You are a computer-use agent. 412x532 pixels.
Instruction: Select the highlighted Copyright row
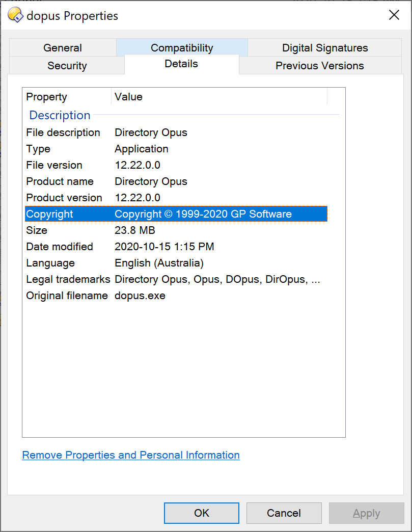coord(176,214)
